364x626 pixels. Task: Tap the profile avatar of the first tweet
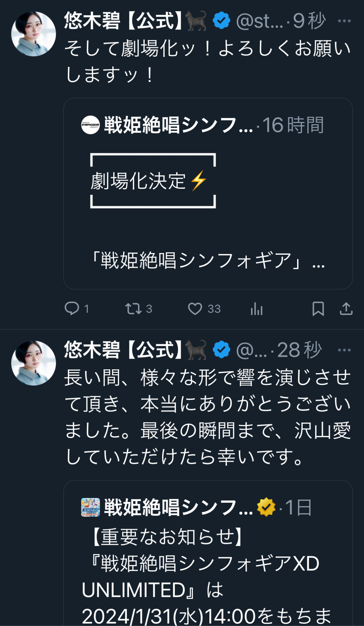(x=33, y=34)
